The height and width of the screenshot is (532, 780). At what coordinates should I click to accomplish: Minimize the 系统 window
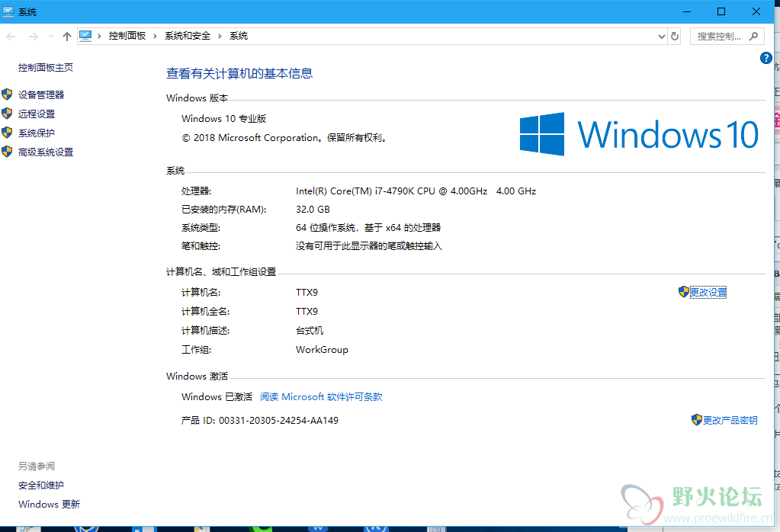(x=687, y=11)
